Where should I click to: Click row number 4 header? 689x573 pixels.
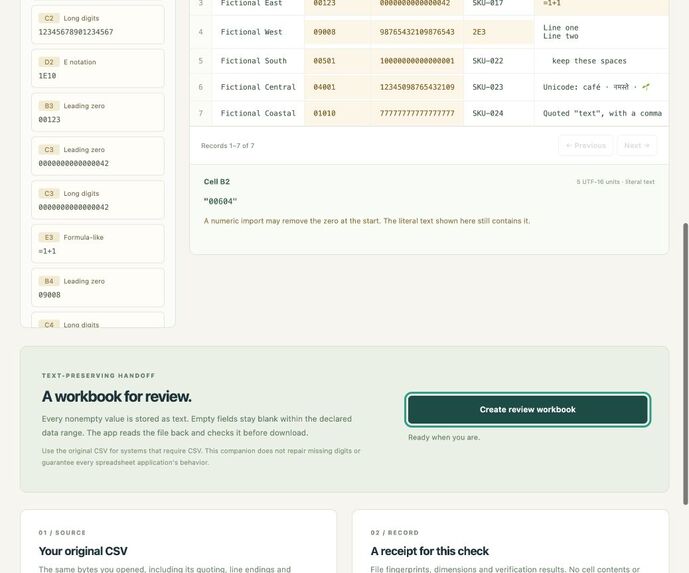click(x=201, y=32)
